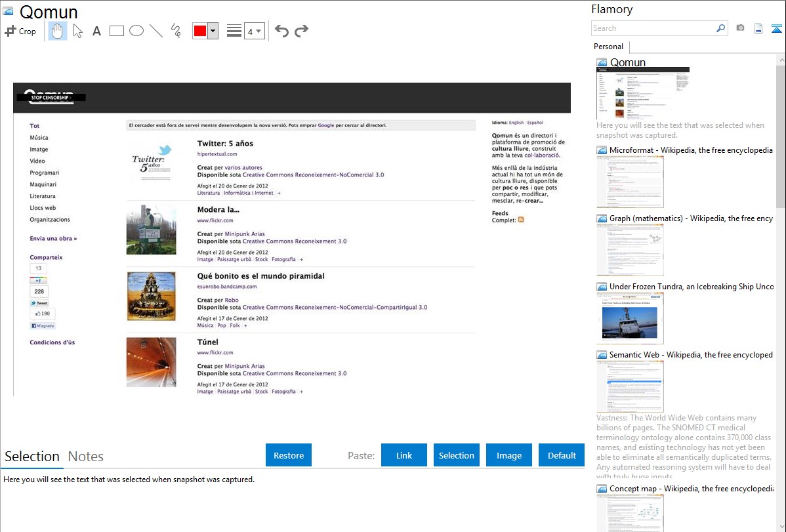The image size is (786, 532).
Task: Select 'Graph (mathematics) - Wikipedia' list title
Action: click(x=691, y=218)
